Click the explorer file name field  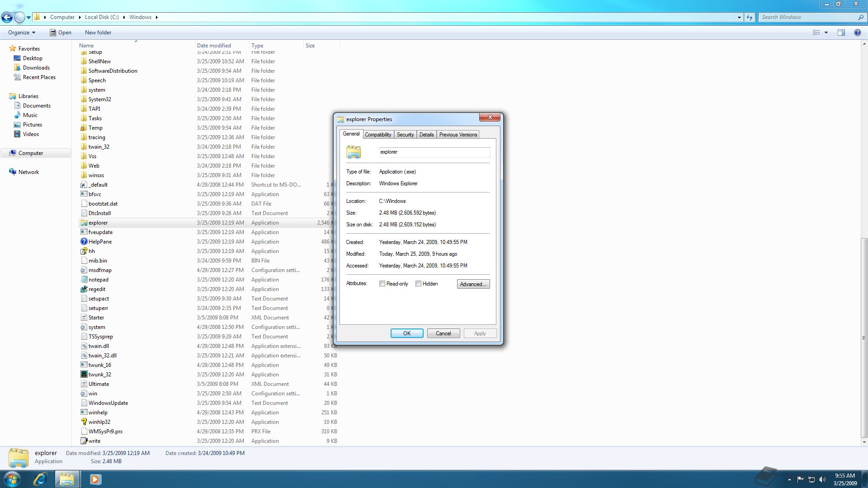click(434, 152)
